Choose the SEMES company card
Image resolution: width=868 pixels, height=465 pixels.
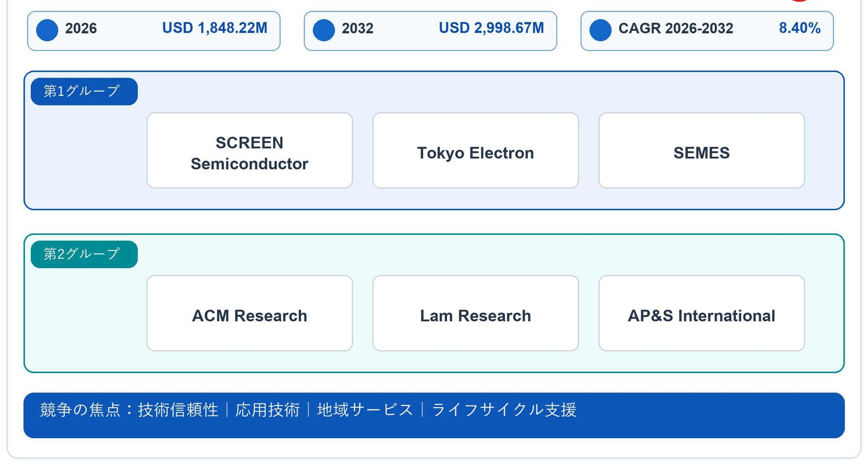(701, 150)
